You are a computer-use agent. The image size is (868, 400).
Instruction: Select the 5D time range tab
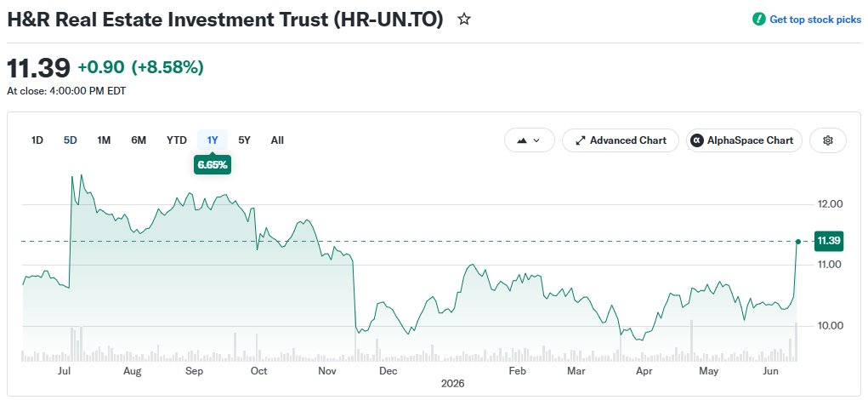coord(71,140)
